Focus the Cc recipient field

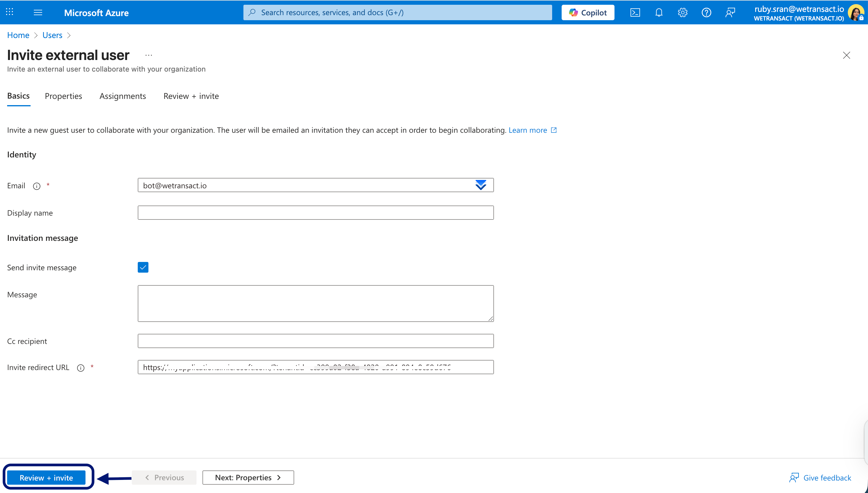(x=315, y=341)
